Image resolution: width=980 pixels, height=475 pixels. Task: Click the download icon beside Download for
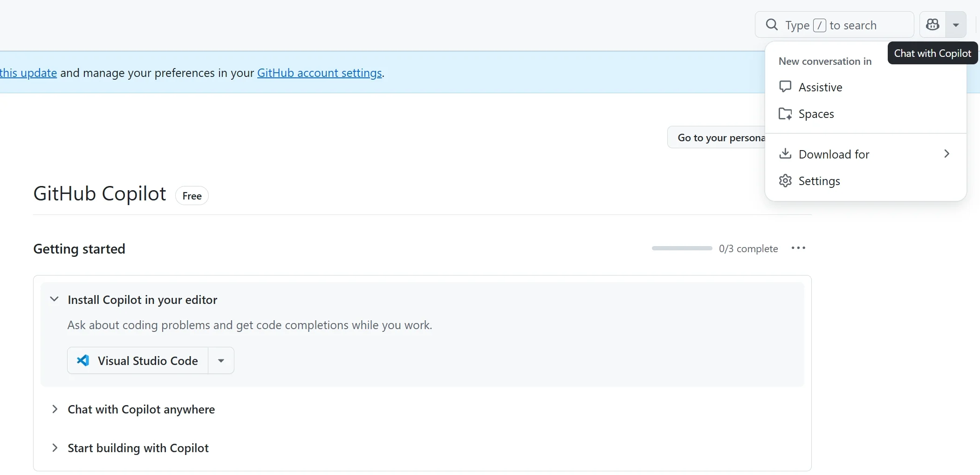click(785, 154)
